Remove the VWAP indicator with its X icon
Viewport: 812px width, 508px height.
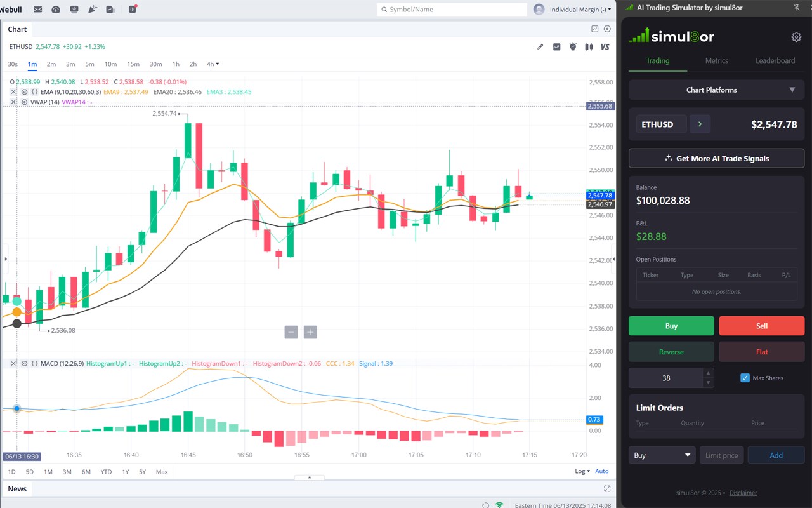tap(14, 102)
